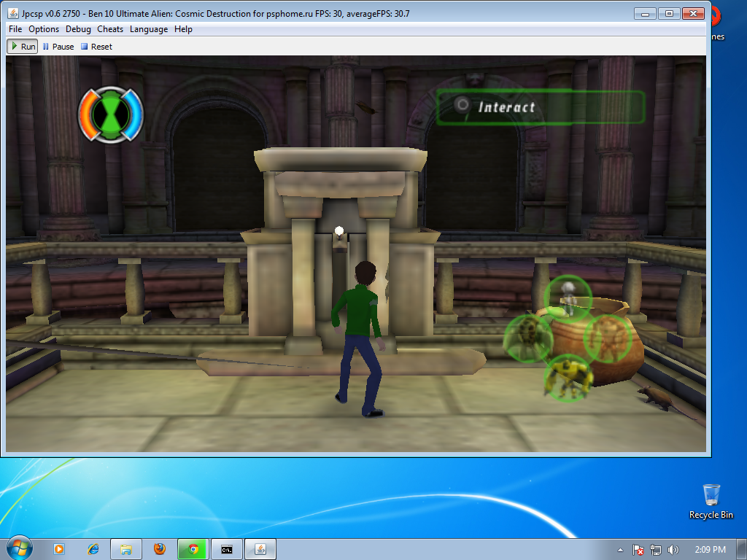This screenshot has width=747, height=560.
Task: Open the Help menu
Action: 183,29
